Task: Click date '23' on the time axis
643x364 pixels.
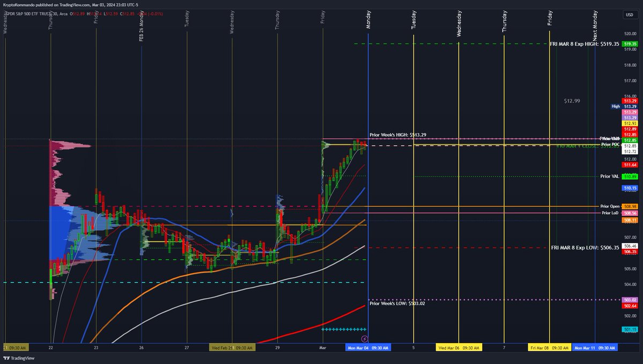Action: click(96, 347)
